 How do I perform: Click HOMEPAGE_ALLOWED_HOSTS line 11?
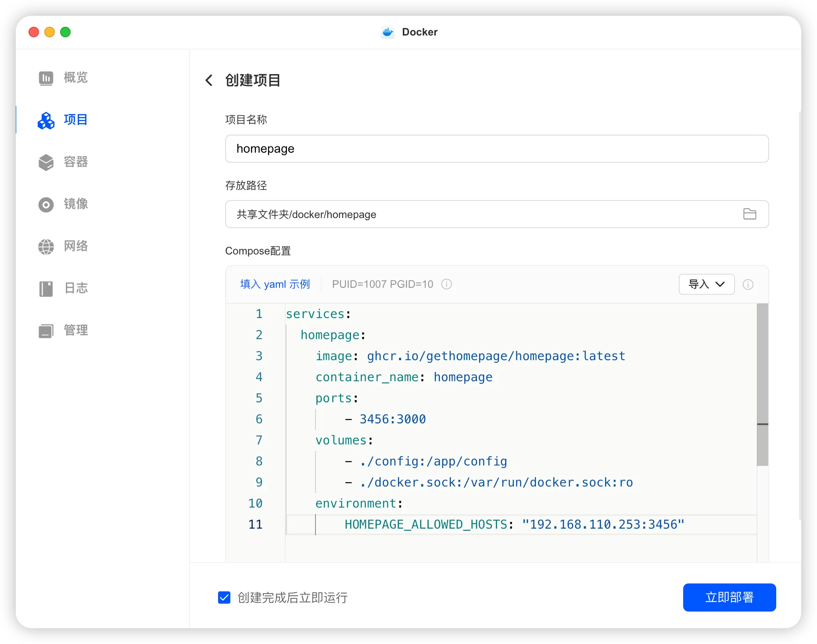tap(514, 525)
